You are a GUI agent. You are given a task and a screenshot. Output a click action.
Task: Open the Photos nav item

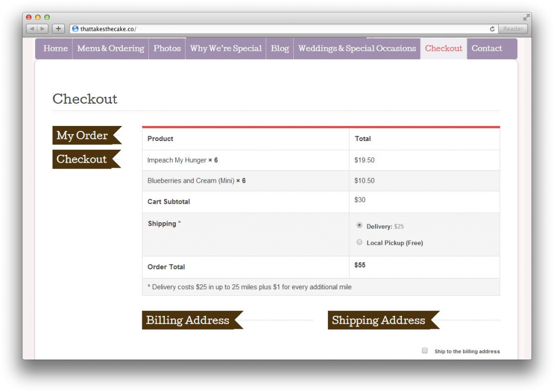click(167, 49)
